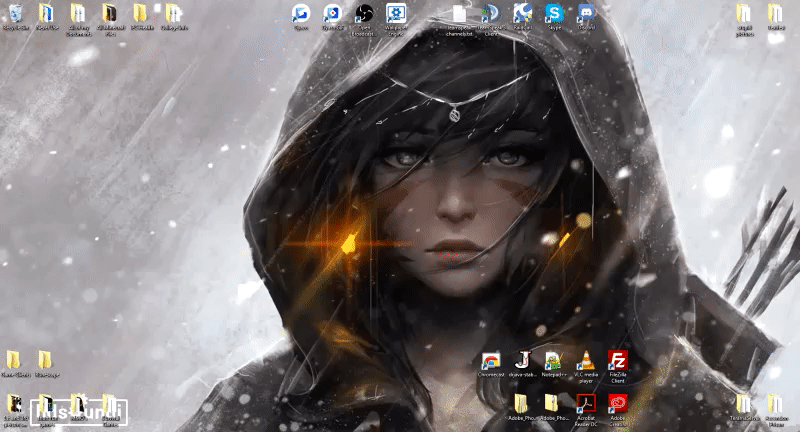Viewport: 800px width, 432px height.
Task: Open the Skype desktop shortcut
Action: 554,17
